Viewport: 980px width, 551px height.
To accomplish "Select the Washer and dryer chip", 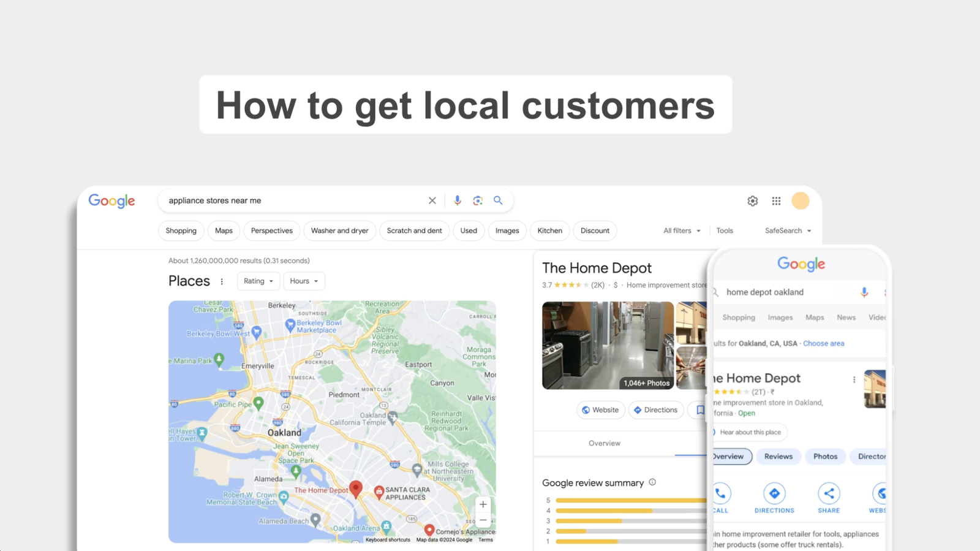I will [x=339, y=231].
